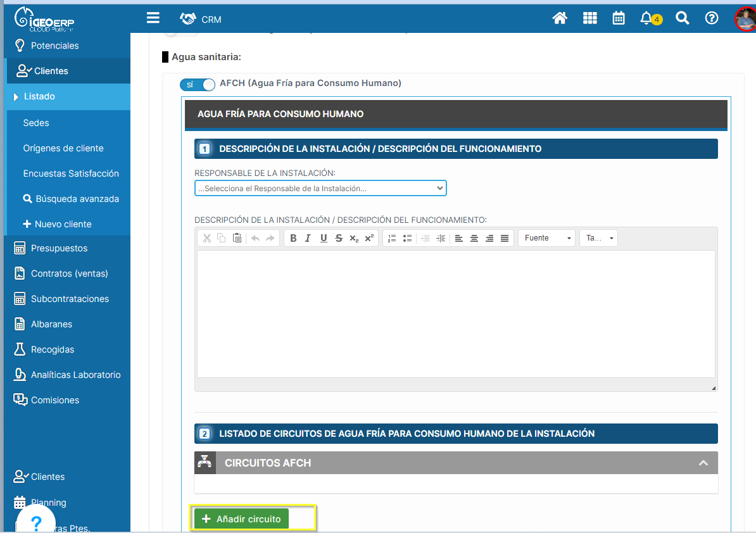
Task: Open Presupuestos in the sidebar
Action: click(x=59, y=248)
